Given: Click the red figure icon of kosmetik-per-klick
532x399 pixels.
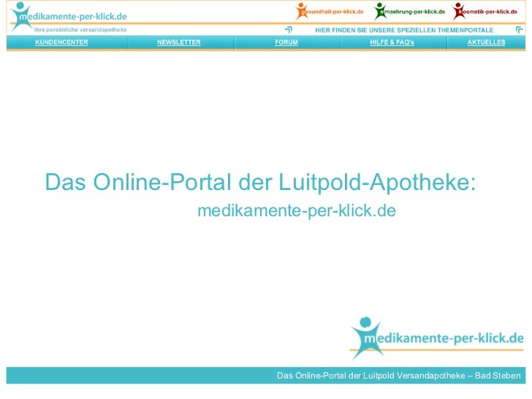Looking at the screenshot, I should pyautogui.click(x=457, y=11).
